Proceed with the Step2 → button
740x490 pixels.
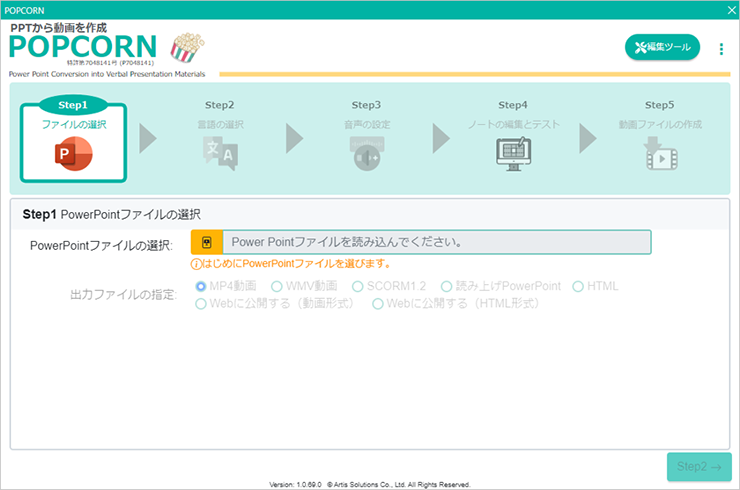(x=699, y=466)
